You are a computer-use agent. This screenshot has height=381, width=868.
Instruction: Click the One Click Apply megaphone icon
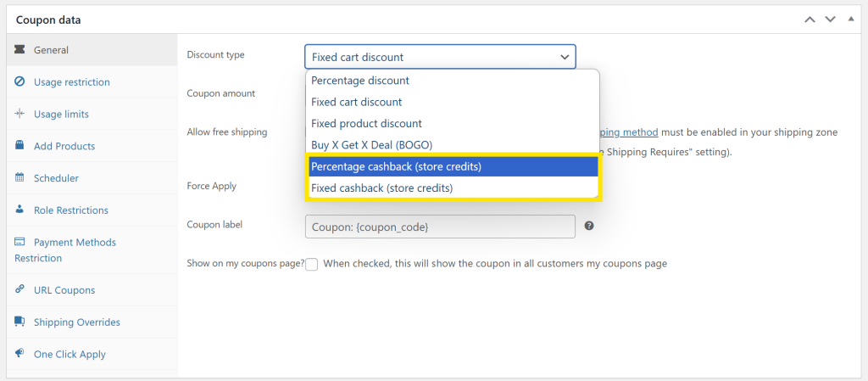[19, 354]
